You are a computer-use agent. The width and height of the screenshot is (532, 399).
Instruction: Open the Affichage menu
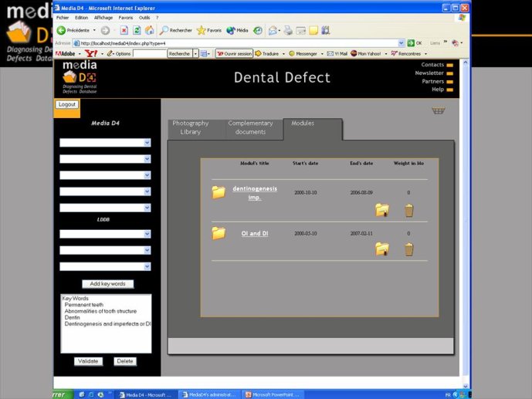[103, 18]
